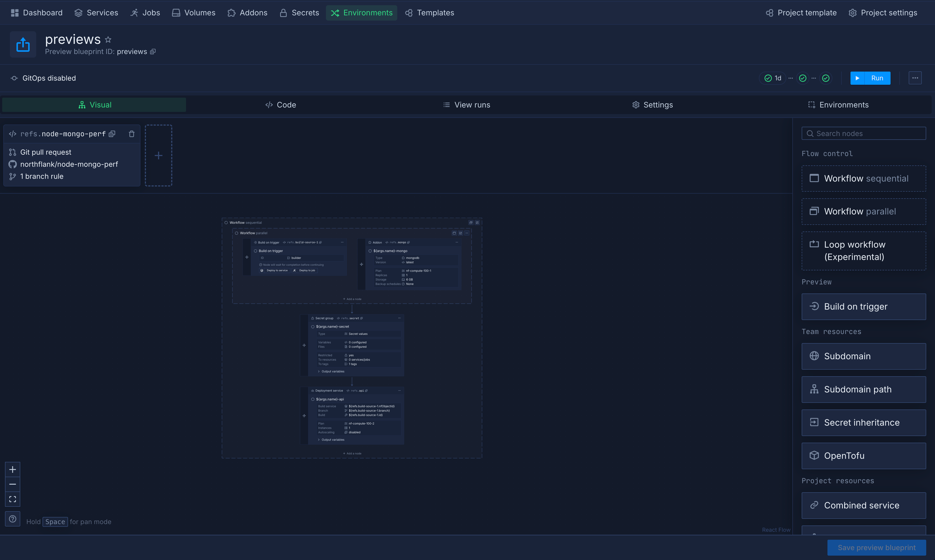Star the previews blueprint
This screenshot has height=560, width=935.
click(108, 39)
